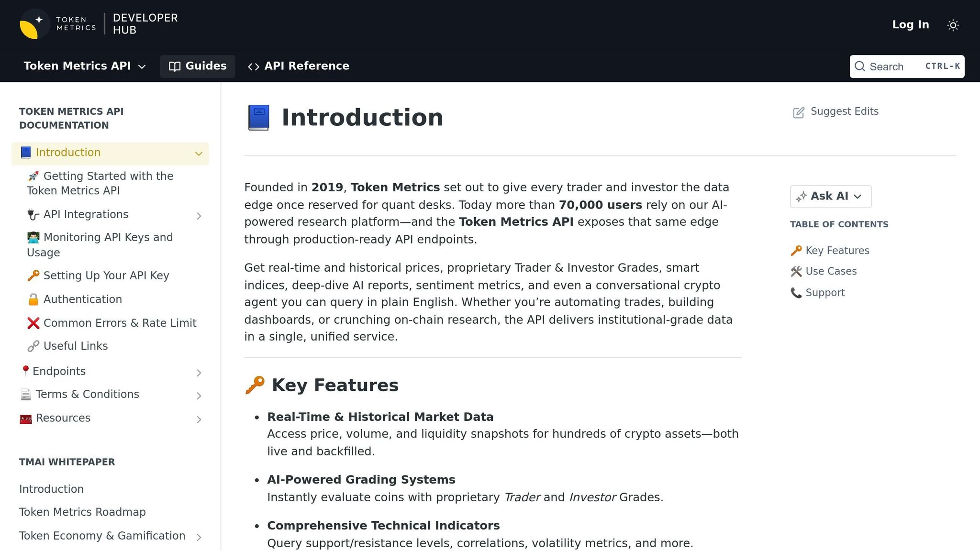Screen dimensions: 980x551
Task: Open Token Metrics Roadmap
Action: (82, 512)
